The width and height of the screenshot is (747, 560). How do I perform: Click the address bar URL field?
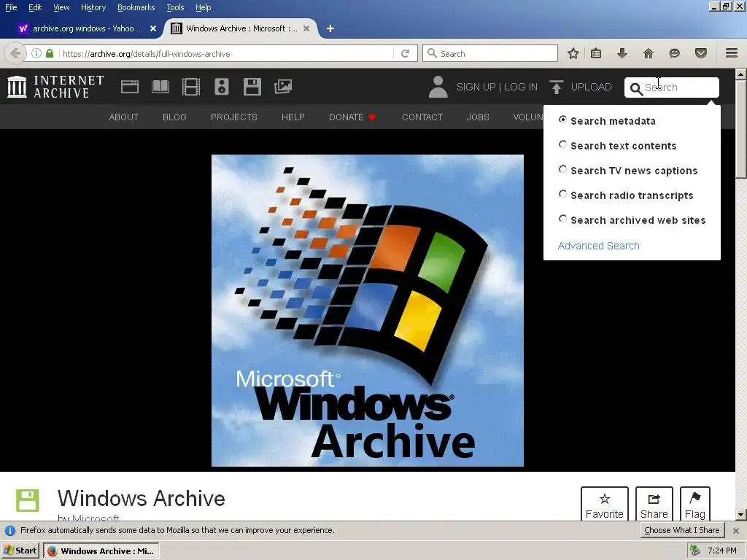tap(226, 53)
